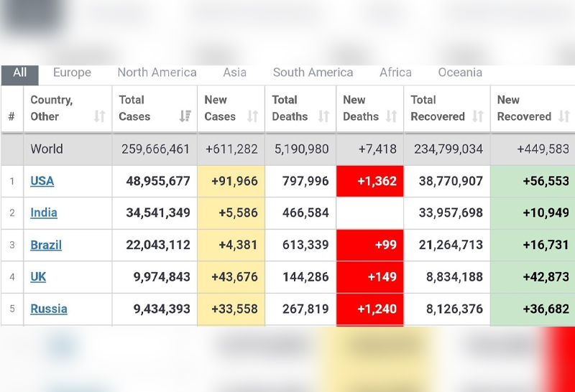
Task: Switch to the North America tab
Action: pyautogui.click(x=157, y=73)
